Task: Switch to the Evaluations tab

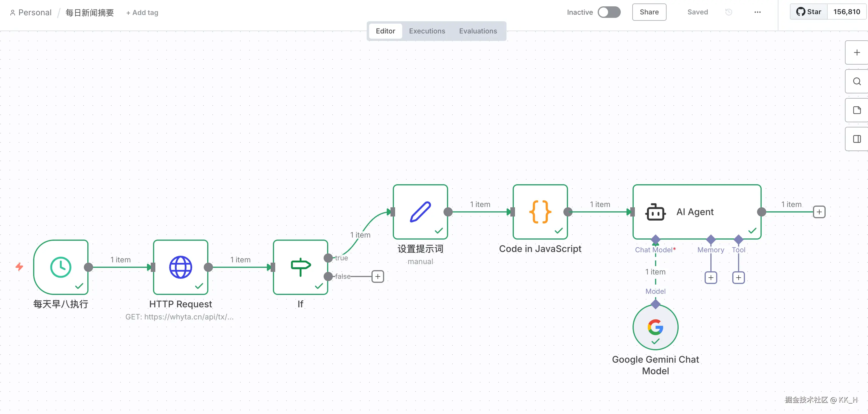Action: click(x=478, y=31)
